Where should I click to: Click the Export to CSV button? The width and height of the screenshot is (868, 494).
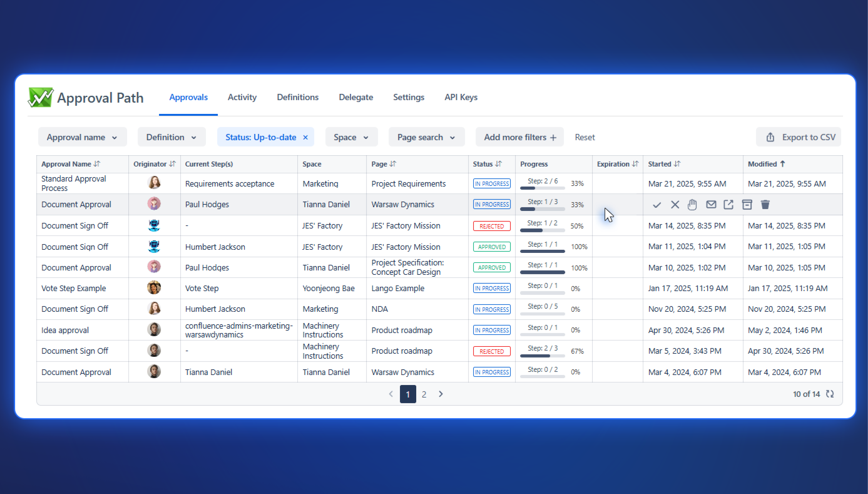pyautogui.click(x=798, y=137)
